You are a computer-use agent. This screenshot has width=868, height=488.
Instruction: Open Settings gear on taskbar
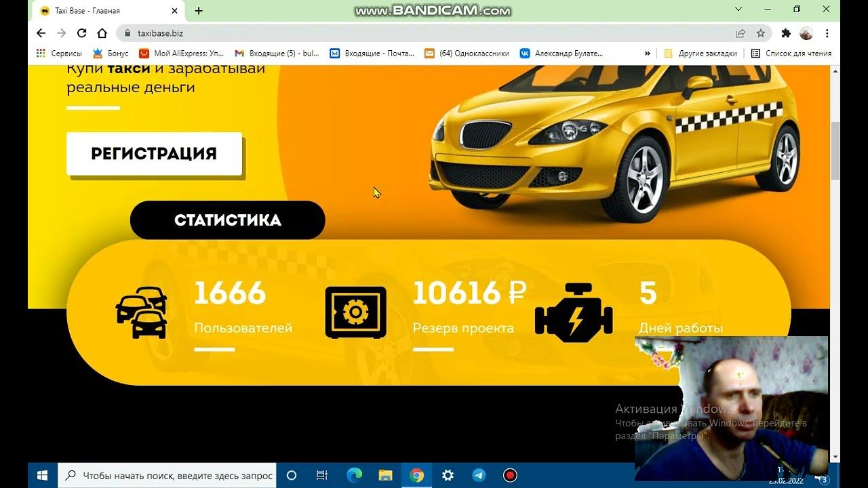[448, 476]
